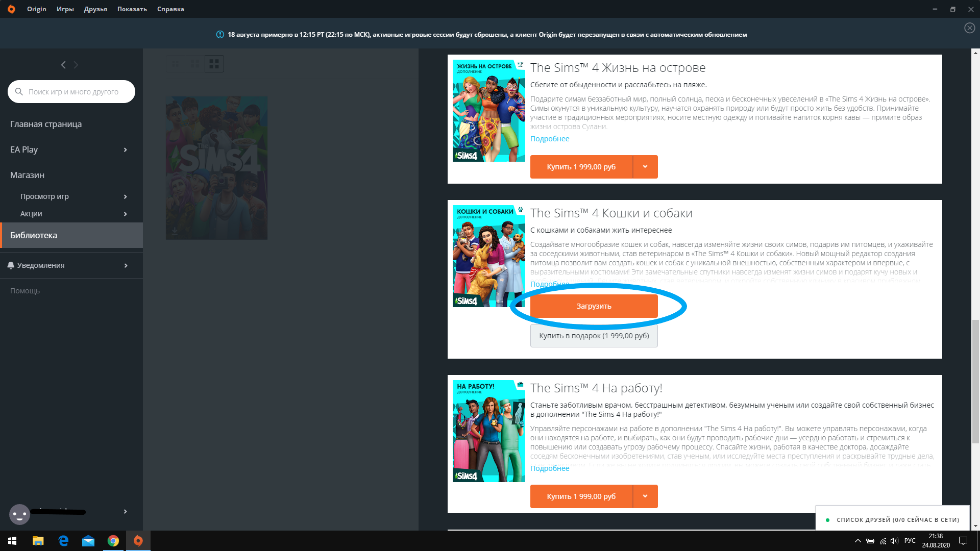Open Главная страница in sidebar
Screen dimensions: 980x551
[x=46, y=124]
